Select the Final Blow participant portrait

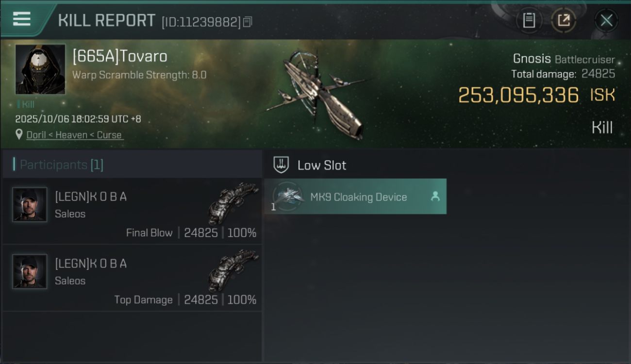click(x=30, y=204)
